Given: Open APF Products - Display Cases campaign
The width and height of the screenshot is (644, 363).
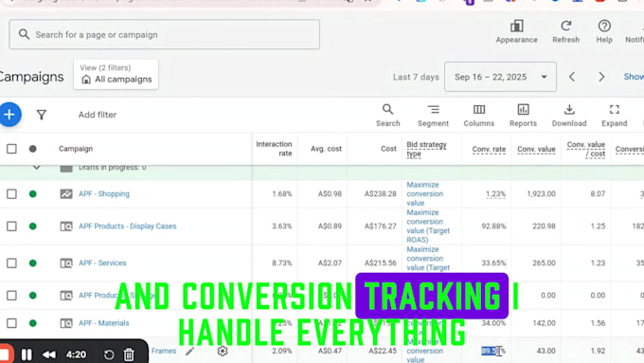Looking at the screenshot, I should pyautogui.click(x=127, y=227).
